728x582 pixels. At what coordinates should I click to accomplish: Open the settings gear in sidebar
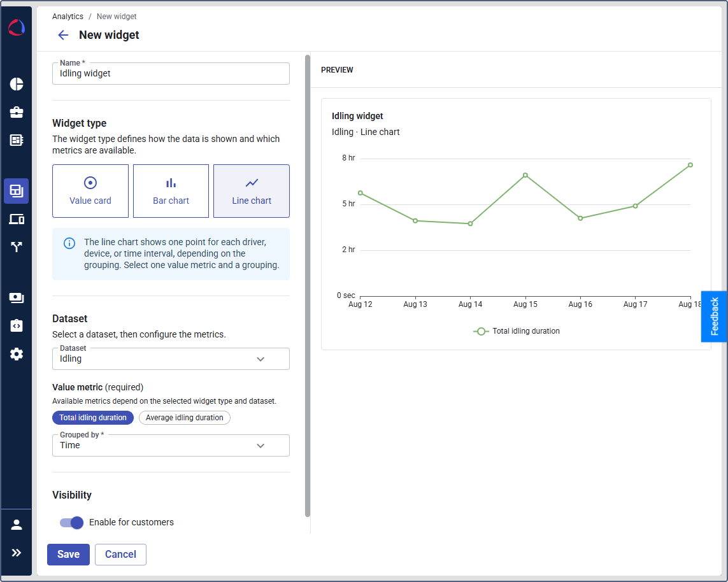[17, 354]
